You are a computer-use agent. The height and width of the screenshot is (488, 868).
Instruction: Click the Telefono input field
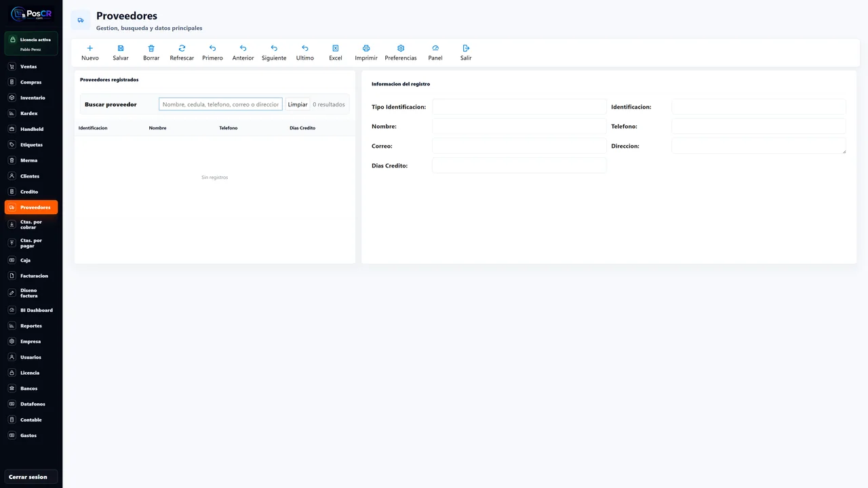pos(759,127)
